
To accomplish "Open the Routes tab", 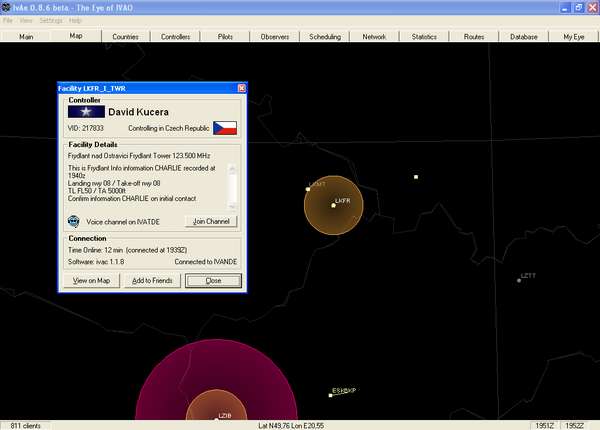I will click(x=474, y=37).
